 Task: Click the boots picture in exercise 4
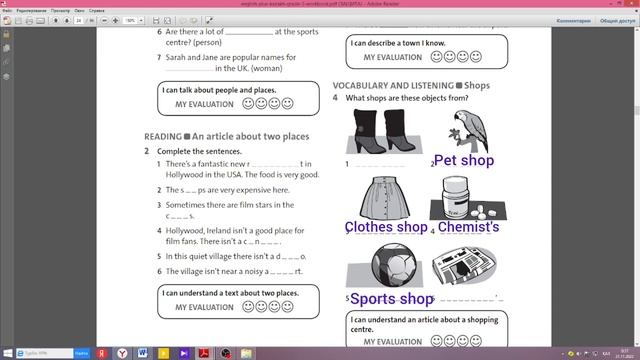(x=384, y=131)
